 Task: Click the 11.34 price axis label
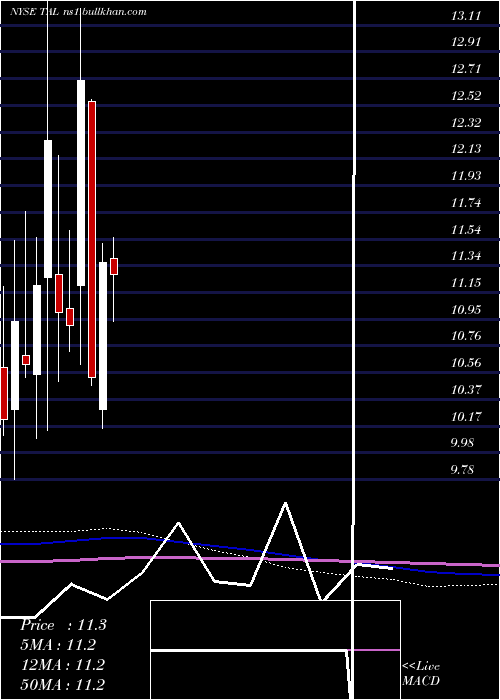(x=466, y=256)
